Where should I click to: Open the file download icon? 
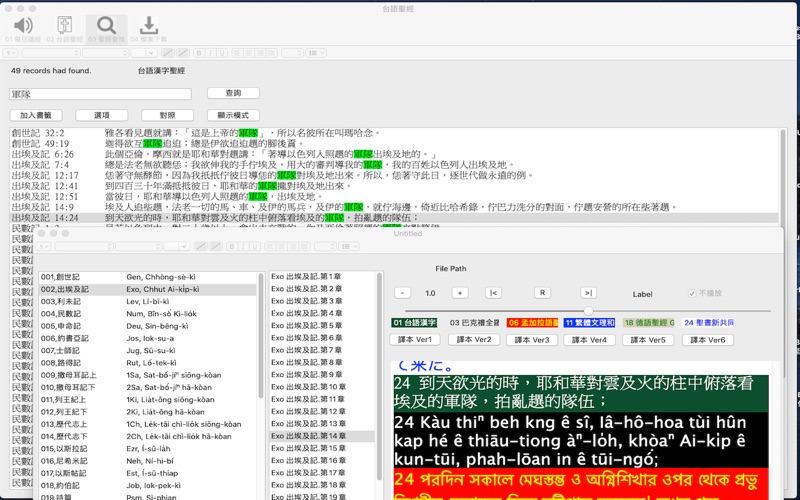pyautogui.click(x=148, y=26)
